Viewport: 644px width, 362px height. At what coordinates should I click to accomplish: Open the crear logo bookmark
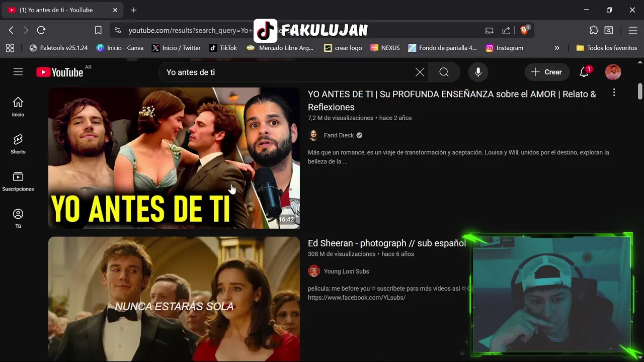pos(343,48)
